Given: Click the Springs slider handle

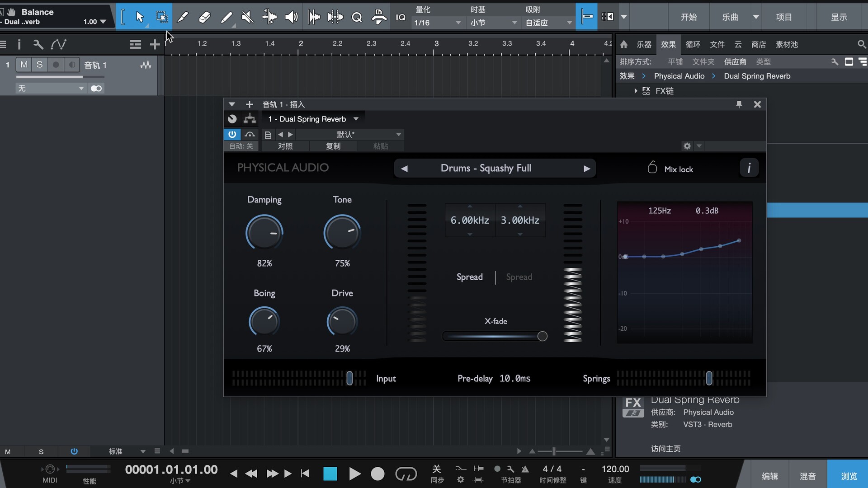Looking at the screenshot, I should pos(709,378).
